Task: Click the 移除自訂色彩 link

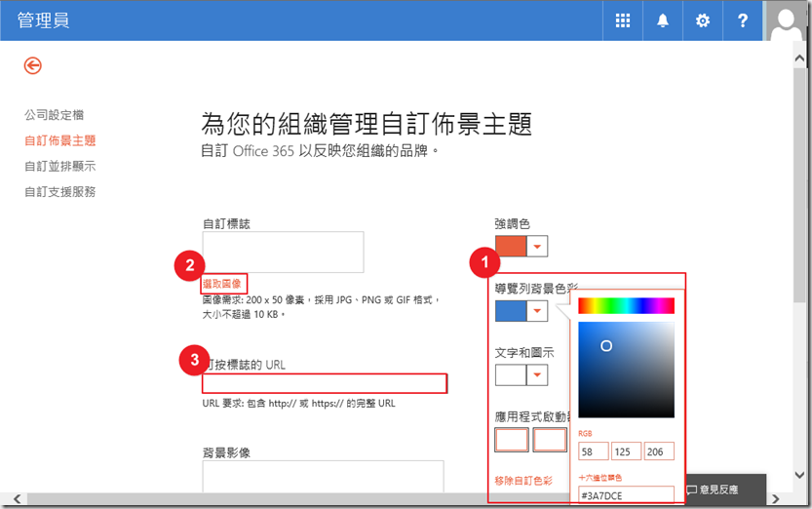Action: [523, 481]
